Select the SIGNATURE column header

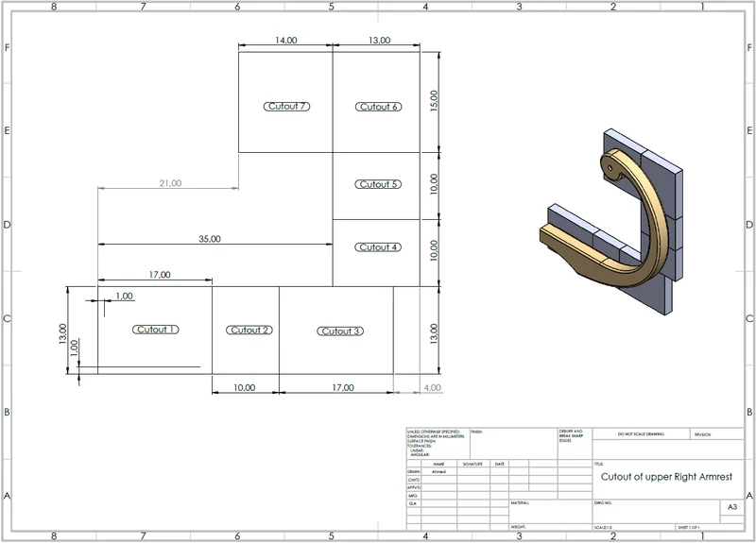pos(472,464)
